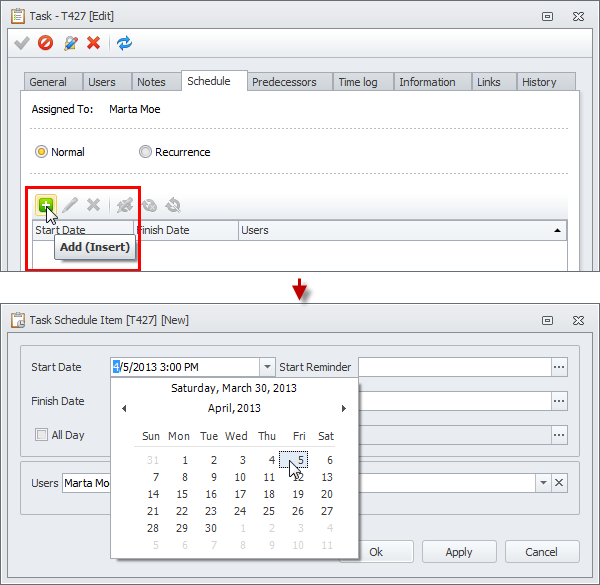Click the gray pin icon in schedule toolbar
This screenshot has width=600, height=585.
125,205
